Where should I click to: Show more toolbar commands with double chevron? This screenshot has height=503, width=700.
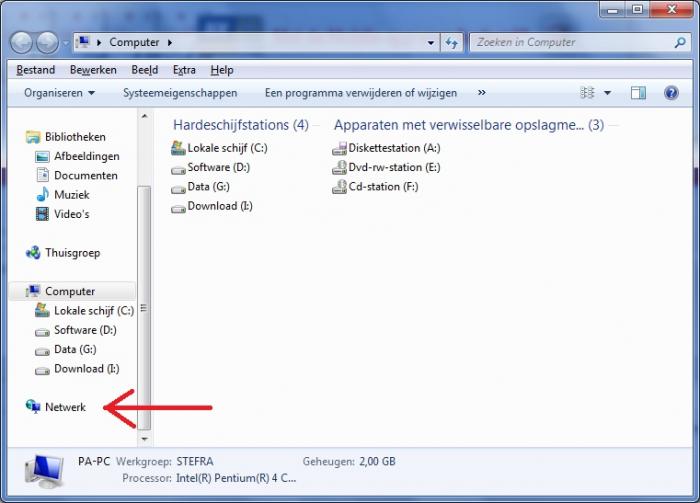pos(481,93)
